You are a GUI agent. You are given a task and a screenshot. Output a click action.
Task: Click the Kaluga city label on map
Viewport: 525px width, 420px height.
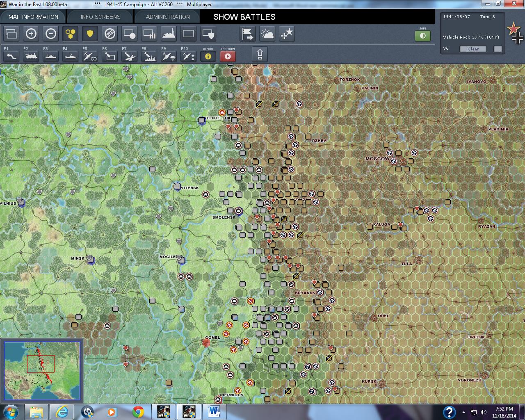[382, 224]
